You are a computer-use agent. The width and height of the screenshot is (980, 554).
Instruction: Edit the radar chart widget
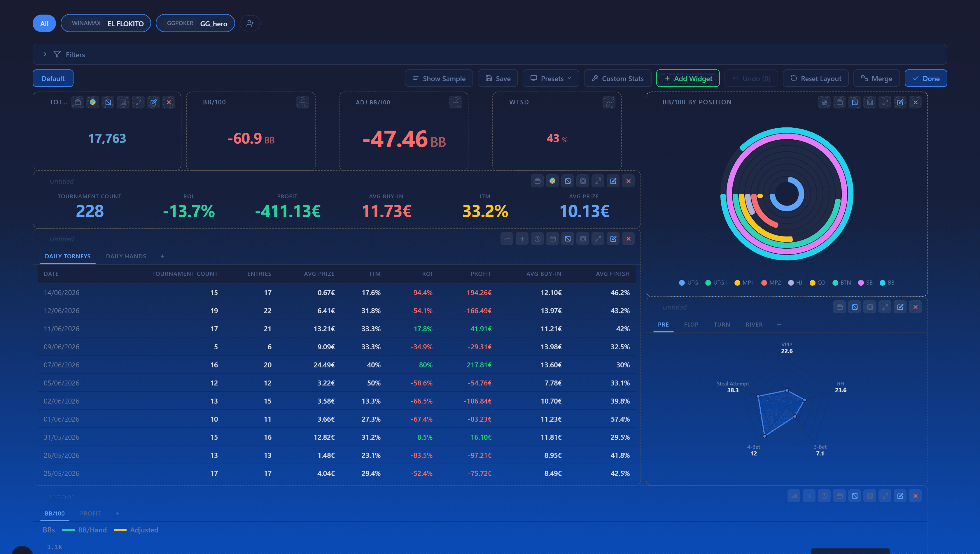tap(900, 307)
